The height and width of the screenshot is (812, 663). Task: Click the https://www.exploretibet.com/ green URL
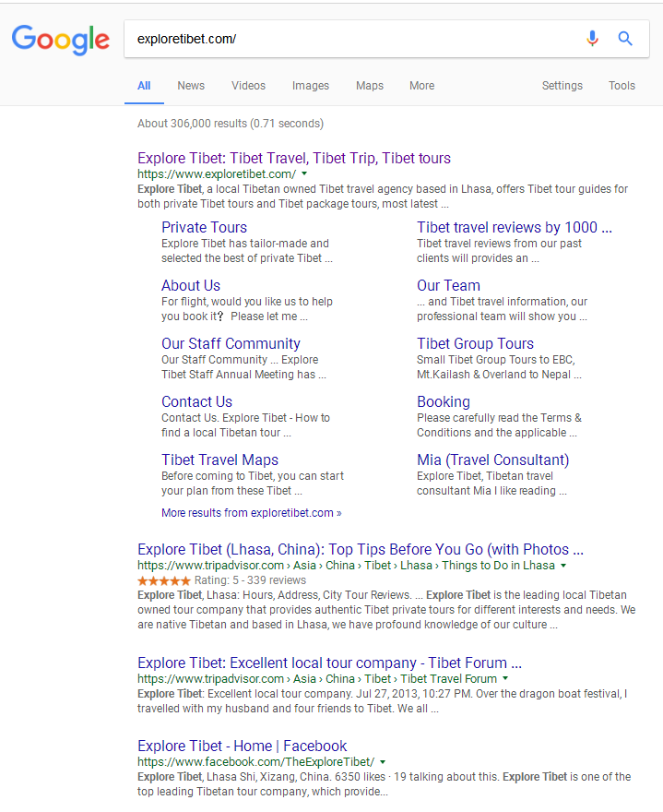pyautogui.click(x=217, y=174)
